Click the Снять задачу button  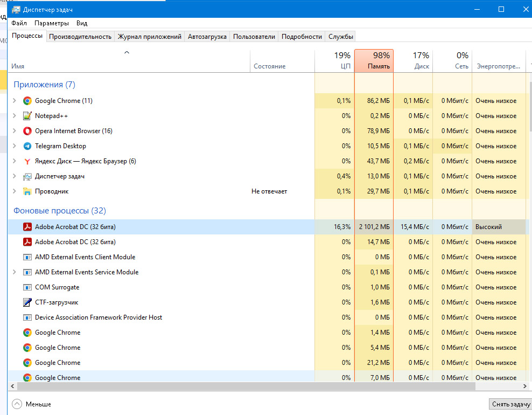tap(510, 404)
